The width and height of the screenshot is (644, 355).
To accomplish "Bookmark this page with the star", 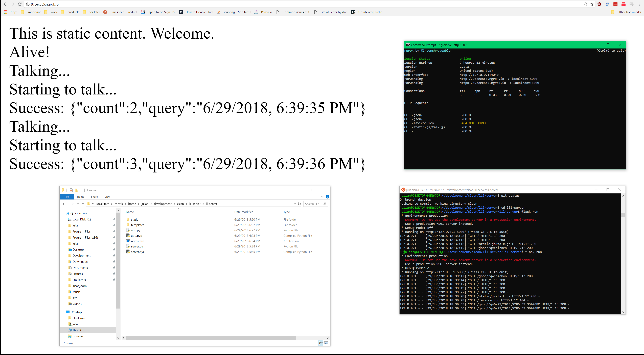I will click(592, 4).
